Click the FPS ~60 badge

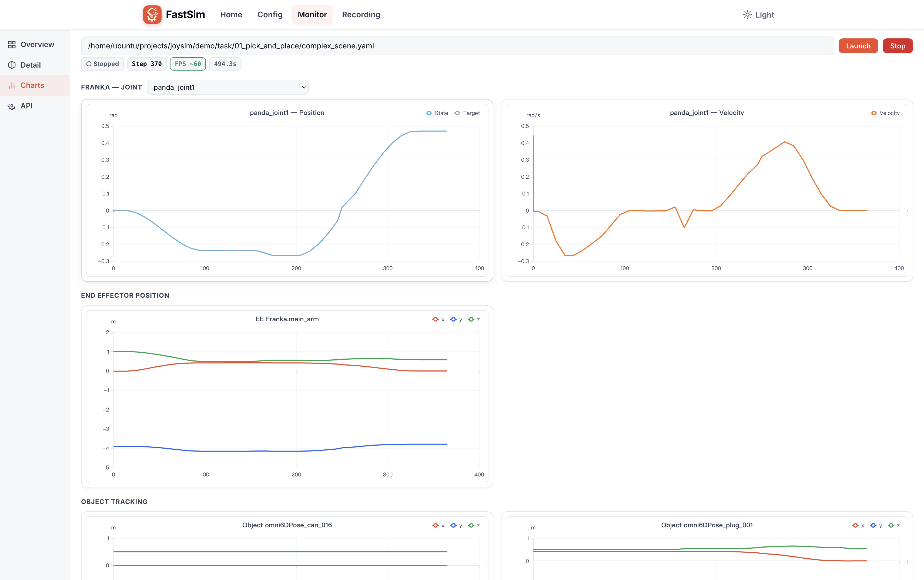(x=188, y=64)
